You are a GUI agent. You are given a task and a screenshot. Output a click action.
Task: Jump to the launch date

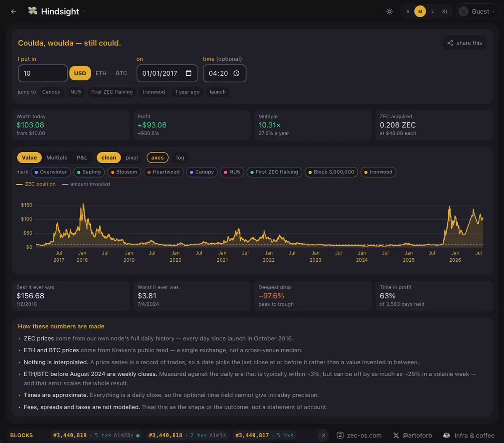pos(218,92)
